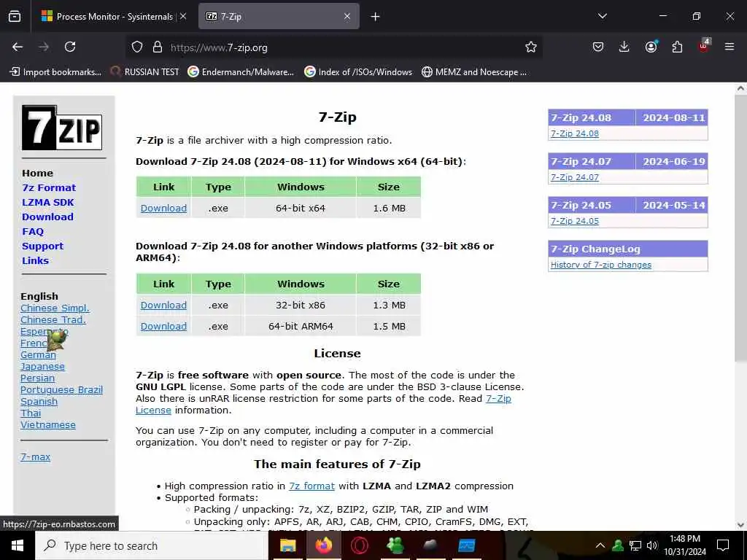The width and height of the screenshot is (747, 560).
Task: Click the Firefox View icon in tab bar
Action: [x=15, y=17]
